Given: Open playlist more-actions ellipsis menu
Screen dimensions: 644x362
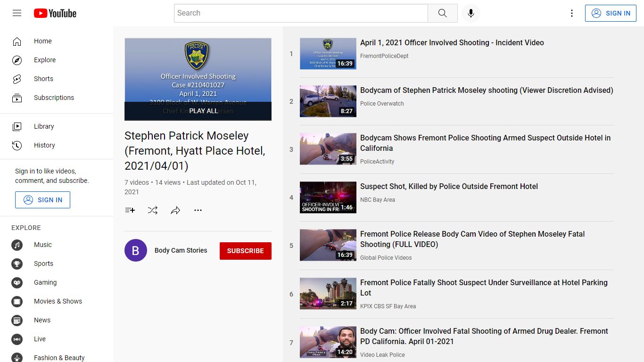Looking at the screenshot, I should click(x=198, y=210).
